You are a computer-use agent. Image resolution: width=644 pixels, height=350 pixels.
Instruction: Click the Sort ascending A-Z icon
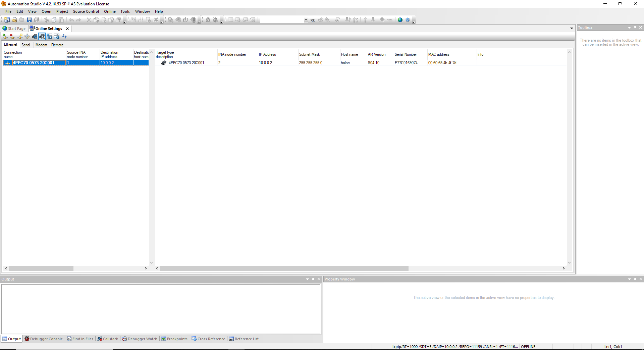(x=348, y=20)
